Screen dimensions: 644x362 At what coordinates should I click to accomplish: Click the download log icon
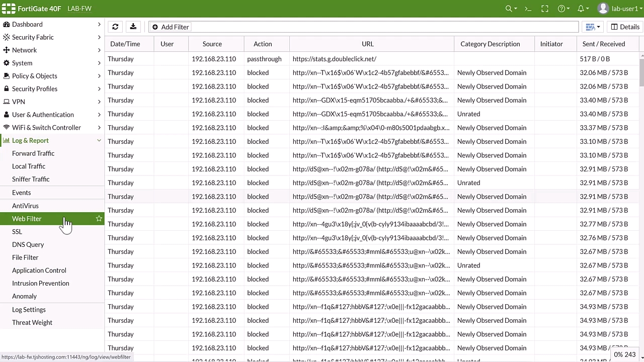(133, 27)
